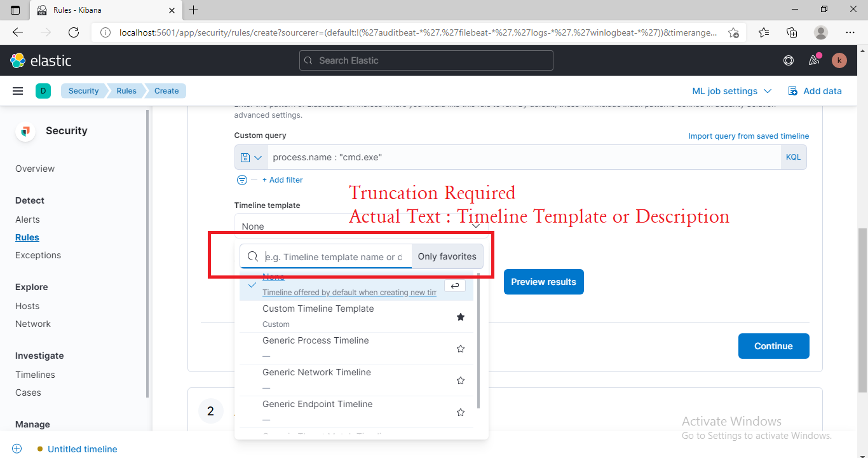Click the plus icon beside Untitled timeline

pos(17,448)
